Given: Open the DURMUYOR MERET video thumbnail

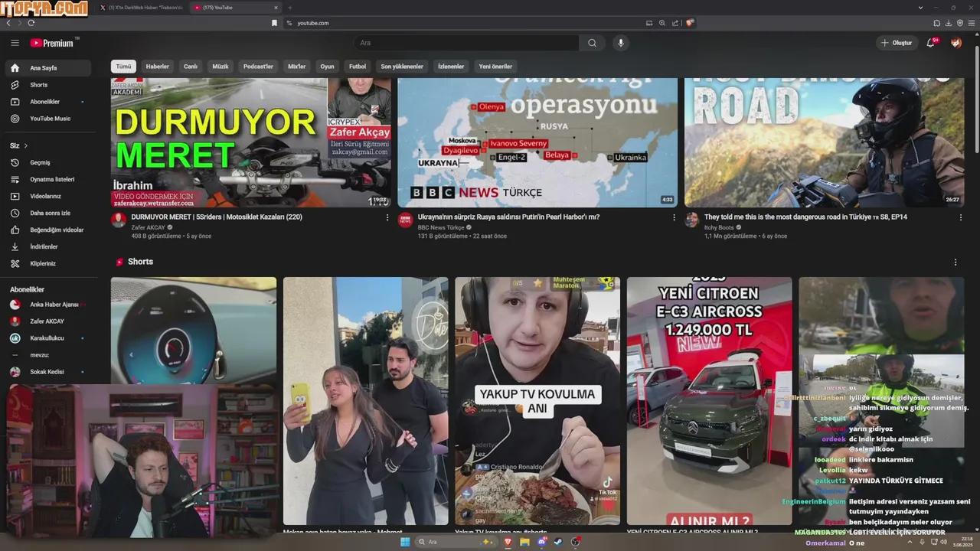Looking at the screenshot, I should 251,142.
